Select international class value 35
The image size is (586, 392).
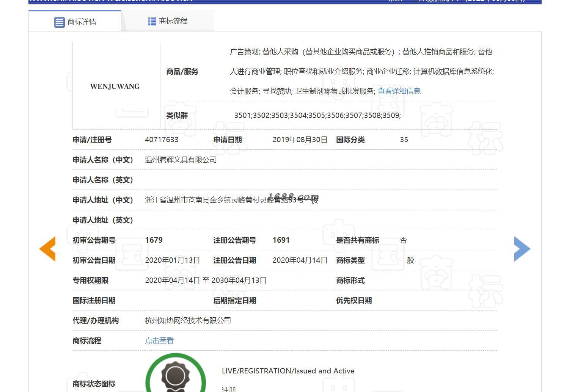pyautogui.click(x=404, y=140)
